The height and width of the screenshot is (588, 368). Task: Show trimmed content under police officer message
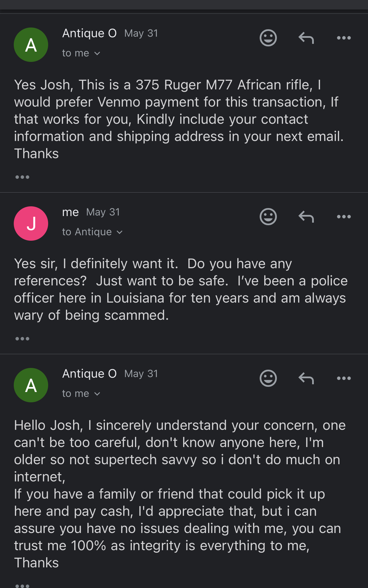click(x=22, y=339)
